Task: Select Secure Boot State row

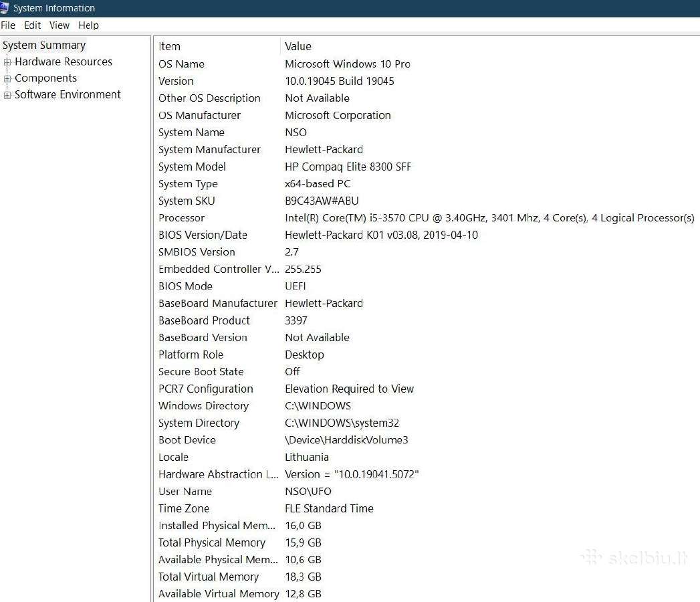Action: [201, 371]
